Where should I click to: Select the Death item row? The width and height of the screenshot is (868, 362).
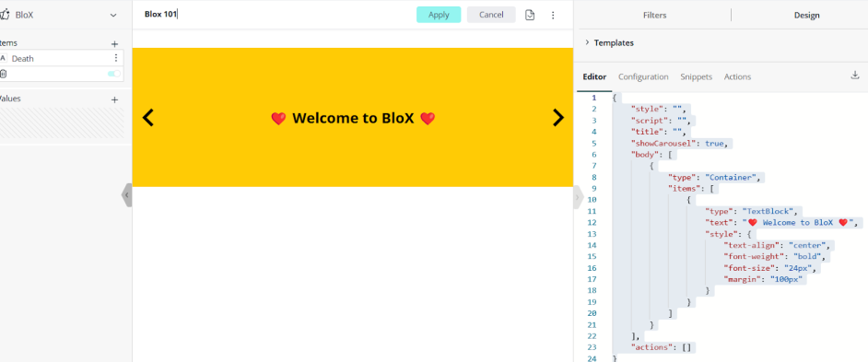click(x=61, y=58)
